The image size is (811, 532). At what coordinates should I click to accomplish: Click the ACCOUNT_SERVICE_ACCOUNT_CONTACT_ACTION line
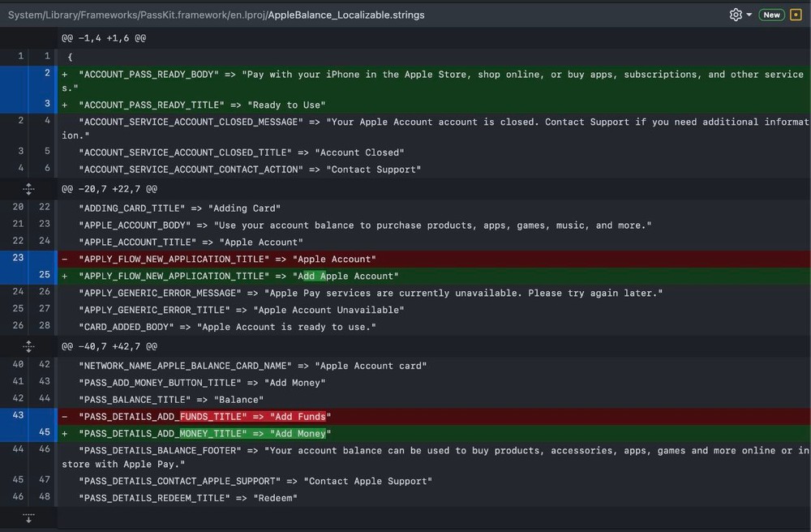(x=434, y=169)
